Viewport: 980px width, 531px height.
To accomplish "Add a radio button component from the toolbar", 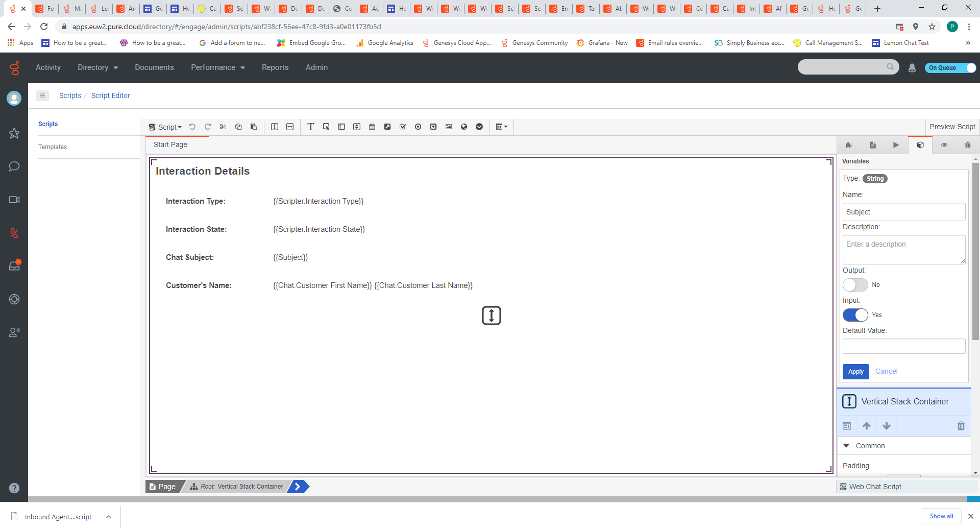I will pyautogui.click(x=418, y=127).
